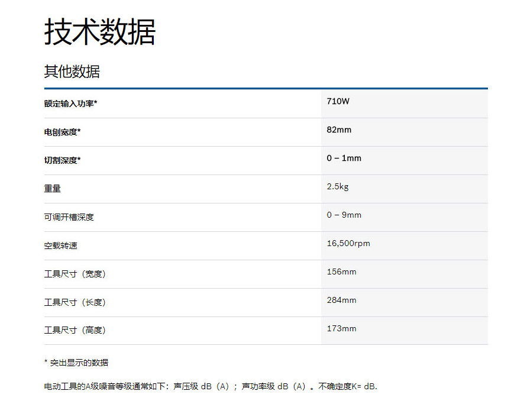Click the 其他数据 section subheading
The image size is (511, 420).
[72, 72]
